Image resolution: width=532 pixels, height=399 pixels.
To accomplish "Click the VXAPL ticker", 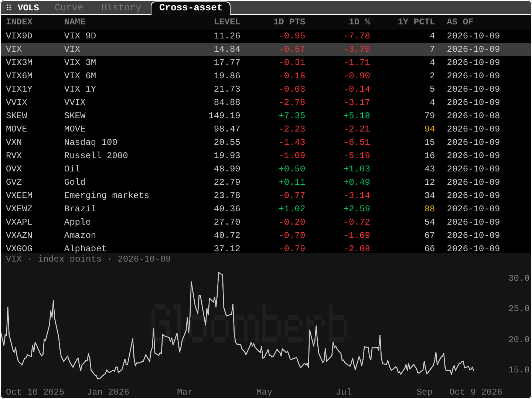I will [x=19, y=222].
